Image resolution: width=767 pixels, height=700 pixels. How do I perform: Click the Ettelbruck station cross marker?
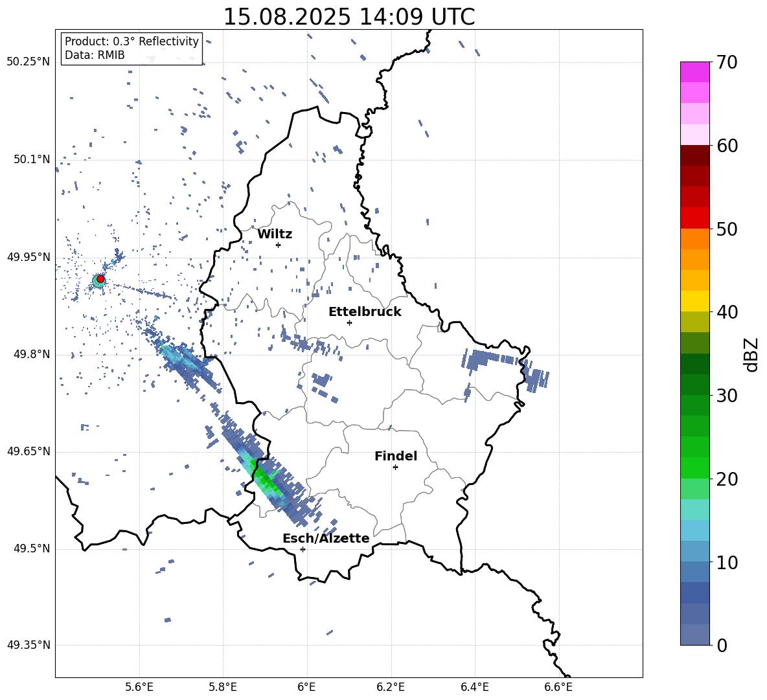(349, 322)
